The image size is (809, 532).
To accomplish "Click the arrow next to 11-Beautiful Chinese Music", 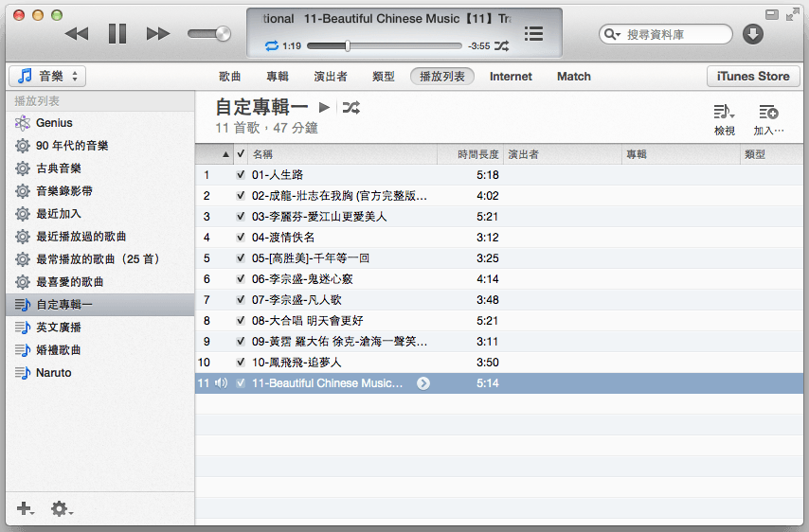I will pos(423,383).
